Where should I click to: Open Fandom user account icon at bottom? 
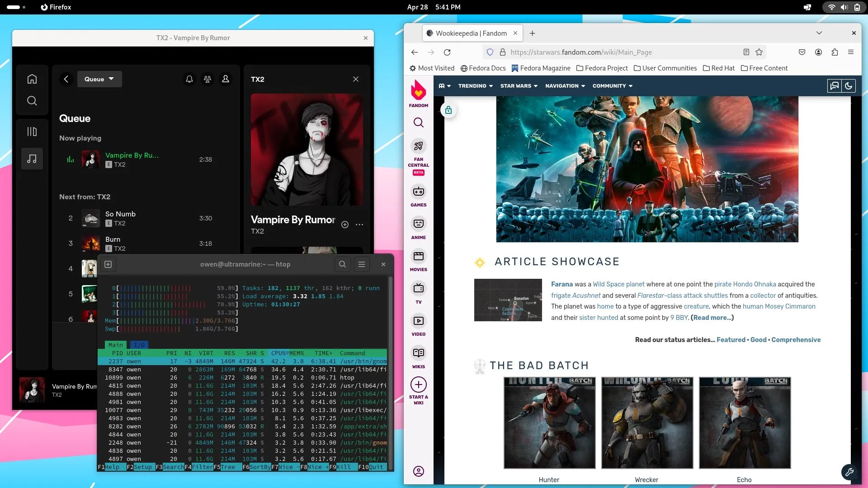419,471
